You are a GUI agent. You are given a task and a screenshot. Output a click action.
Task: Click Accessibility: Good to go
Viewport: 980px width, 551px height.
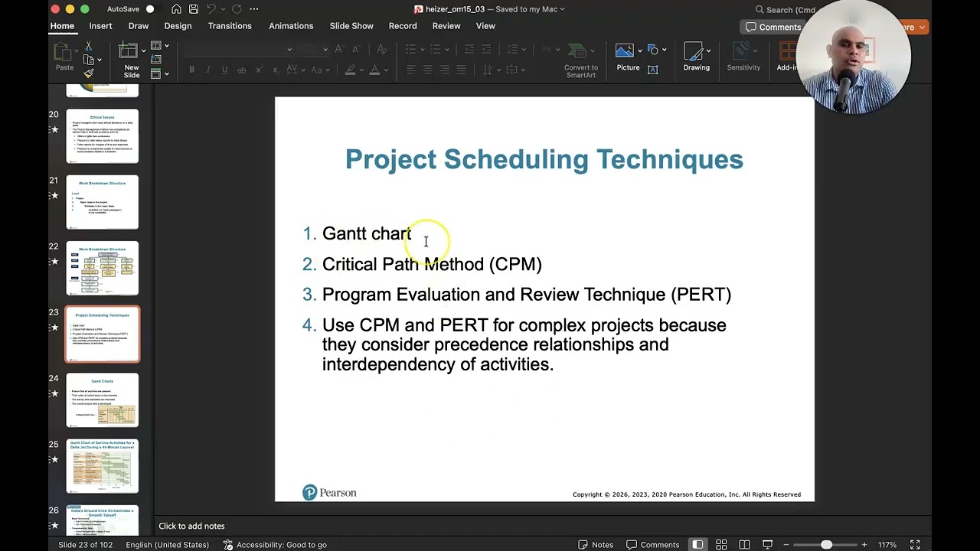pos(275,545)
